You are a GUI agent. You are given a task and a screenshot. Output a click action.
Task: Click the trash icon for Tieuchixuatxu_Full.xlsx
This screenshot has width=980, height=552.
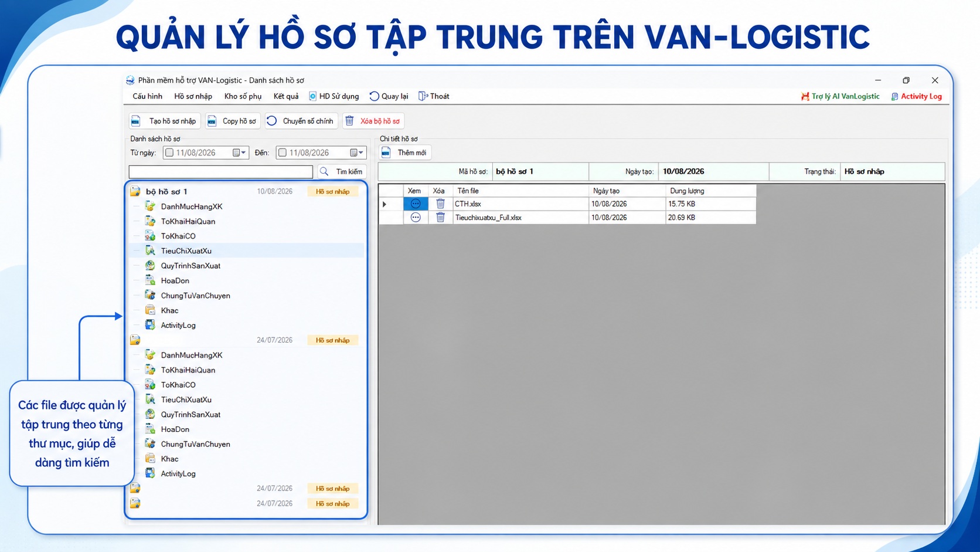(x=440, y=218)
